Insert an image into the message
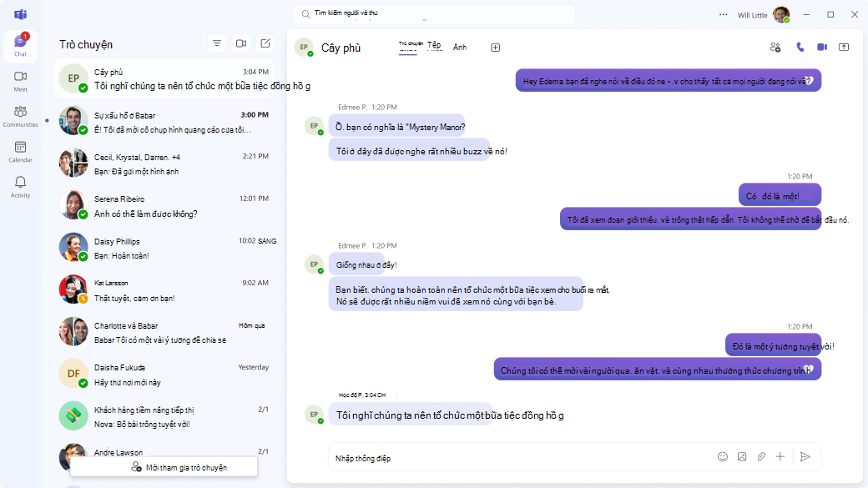 click(x=742, y=457)
